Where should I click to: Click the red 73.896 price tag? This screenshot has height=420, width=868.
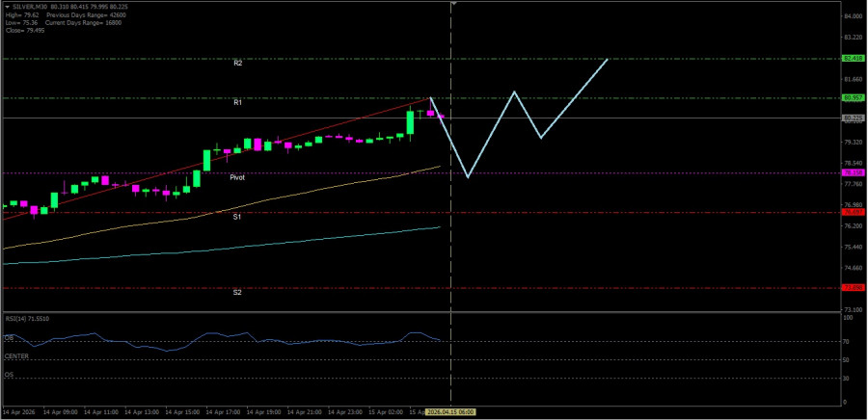point(852,287)
